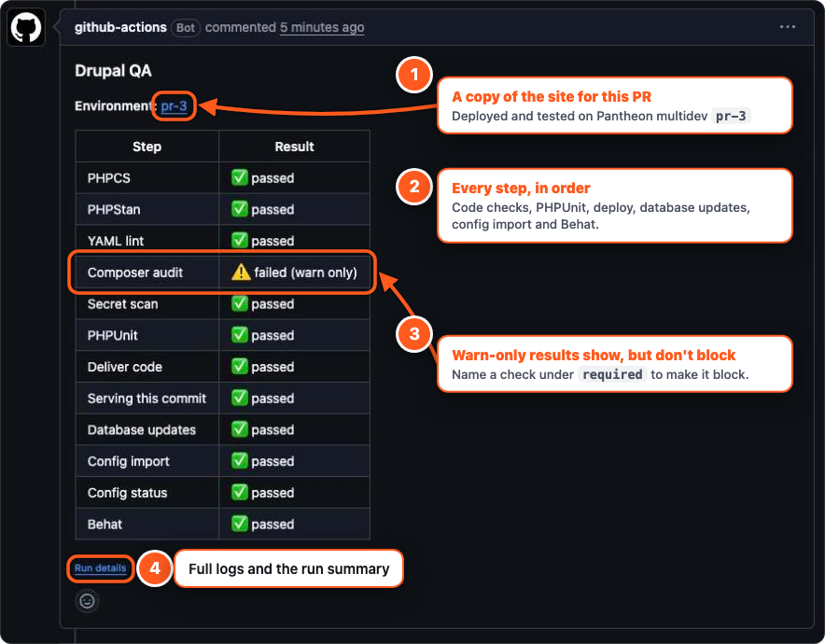Select the Deliver code step cell

pos(147,367)
